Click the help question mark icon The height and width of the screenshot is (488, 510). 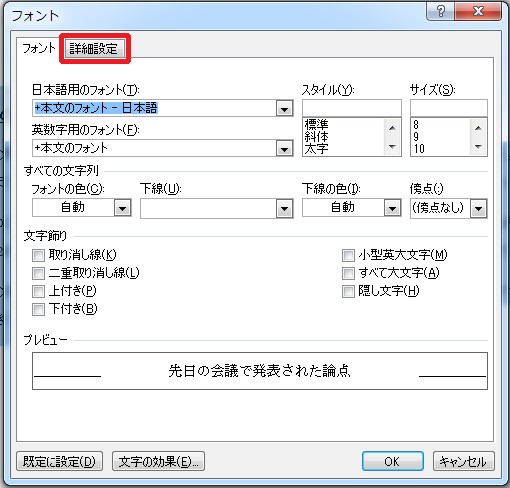click(x=441, y=11)
